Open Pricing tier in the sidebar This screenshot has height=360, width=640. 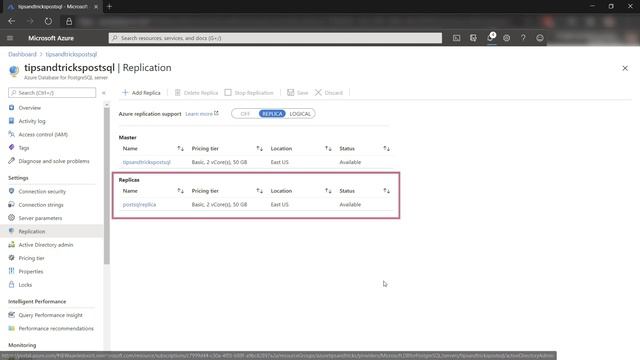point(31,258)
